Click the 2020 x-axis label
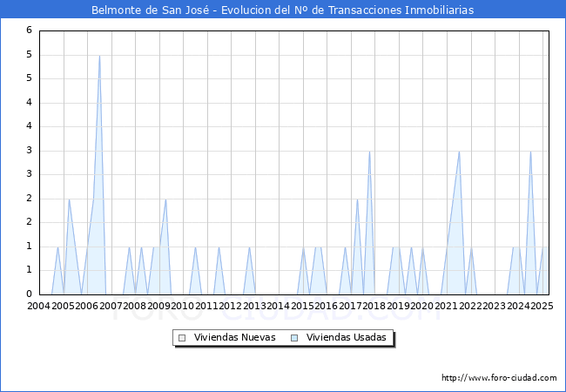 pyautogui.click(x=422, y=306)
